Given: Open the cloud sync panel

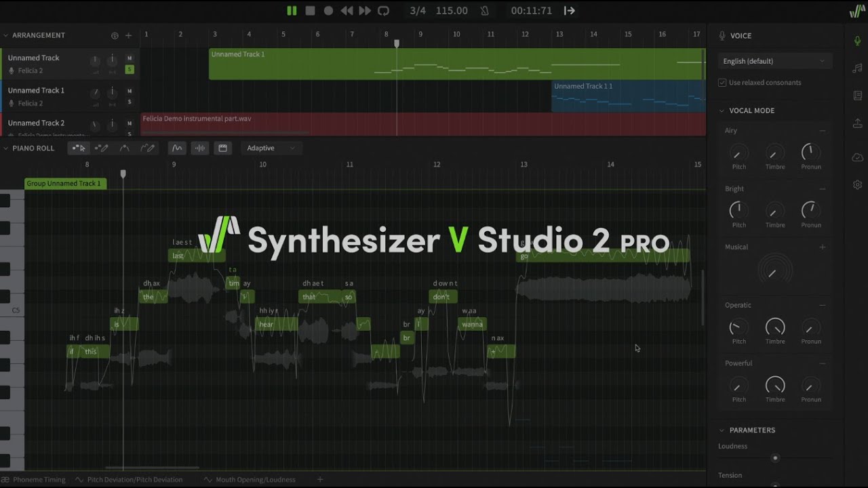Looking at the screenshot, I should pyautogui.click(x=856, y=157).
